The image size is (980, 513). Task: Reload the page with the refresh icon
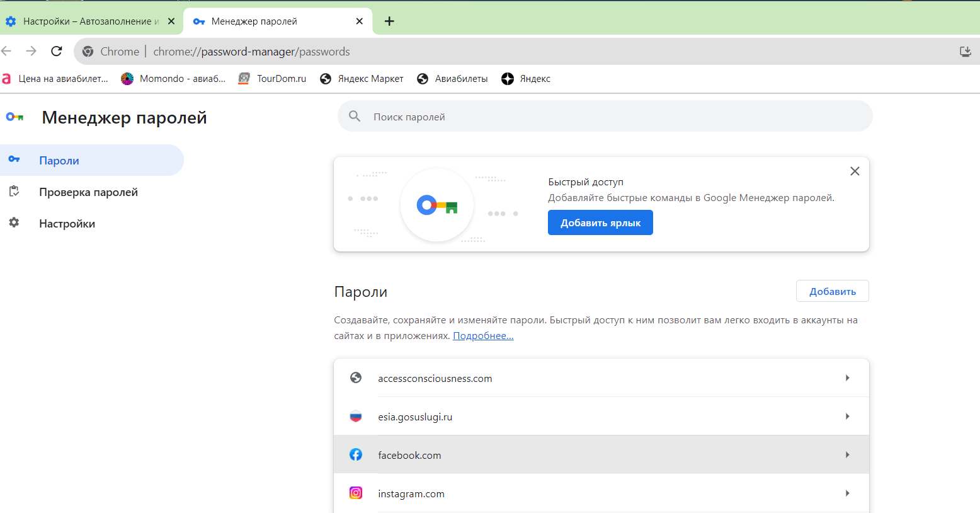click(57, 51)
